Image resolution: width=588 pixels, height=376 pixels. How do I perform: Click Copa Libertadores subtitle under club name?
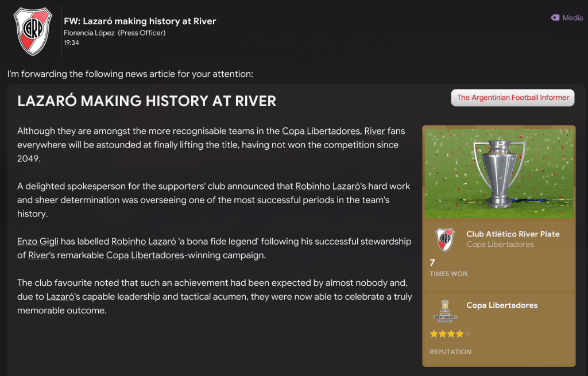tap(500, 245)
